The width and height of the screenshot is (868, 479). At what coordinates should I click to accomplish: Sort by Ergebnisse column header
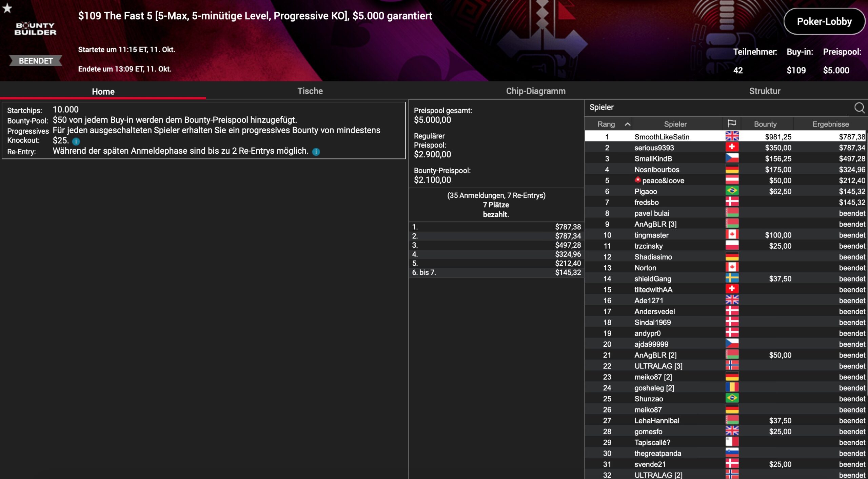830,124
